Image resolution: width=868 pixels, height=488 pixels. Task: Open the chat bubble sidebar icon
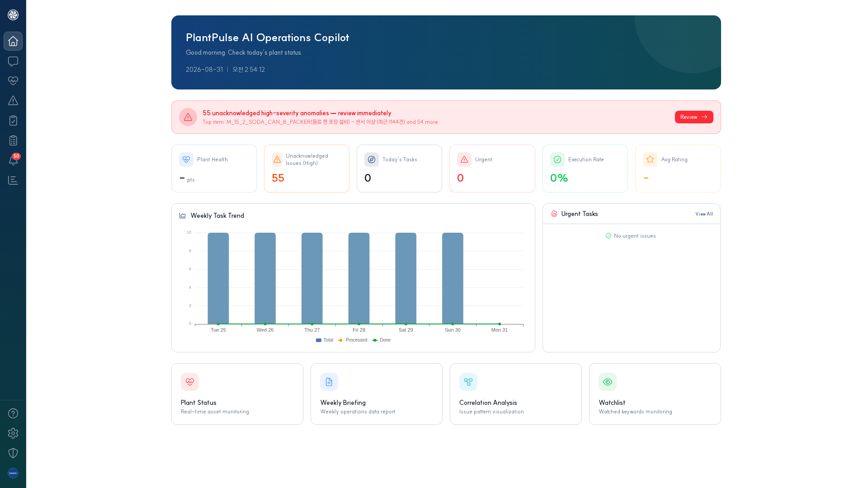point(13,61)
